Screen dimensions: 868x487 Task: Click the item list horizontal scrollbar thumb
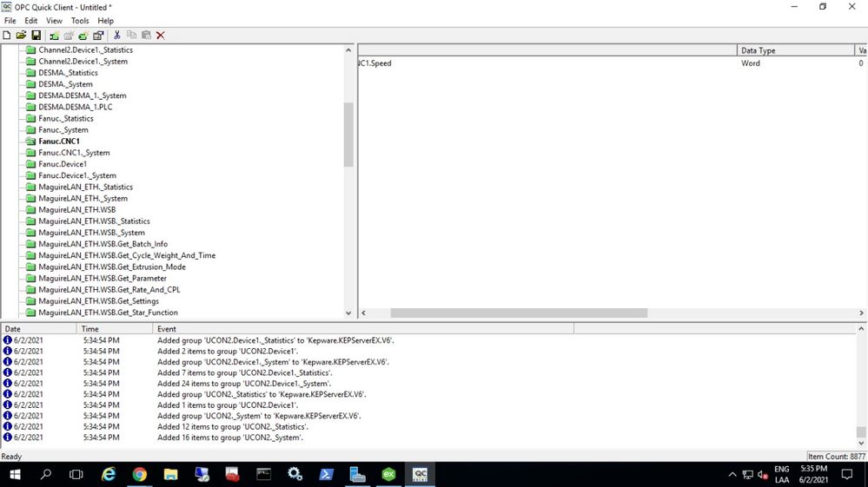(519, 313)
